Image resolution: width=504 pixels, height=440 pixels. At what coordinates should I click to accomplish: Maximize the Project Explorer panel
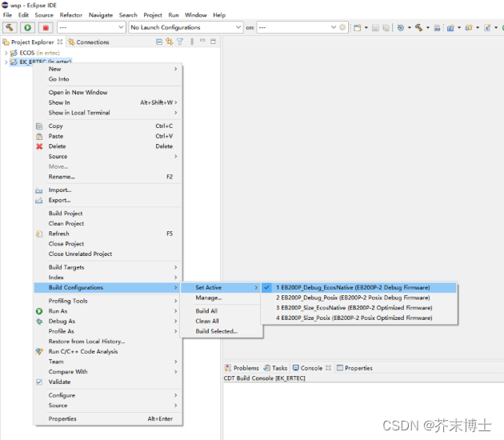coord(213,42)
